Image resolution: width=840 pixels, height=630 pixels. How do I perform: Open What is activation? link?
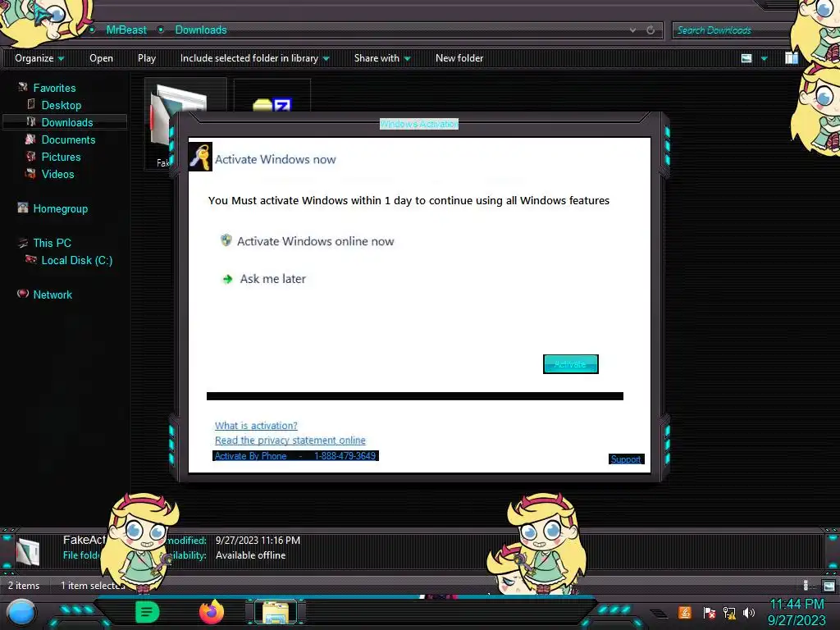[x=256, y=426]
